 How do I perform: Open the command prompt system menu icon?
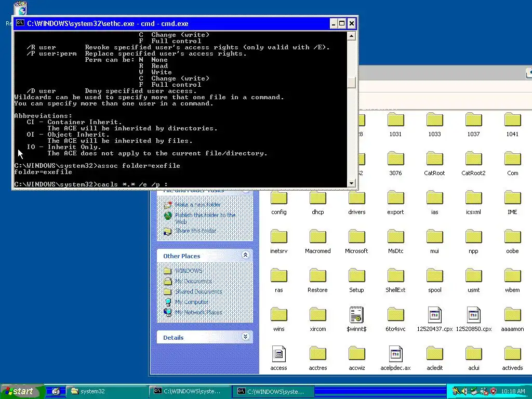click(x=20, y=23)
